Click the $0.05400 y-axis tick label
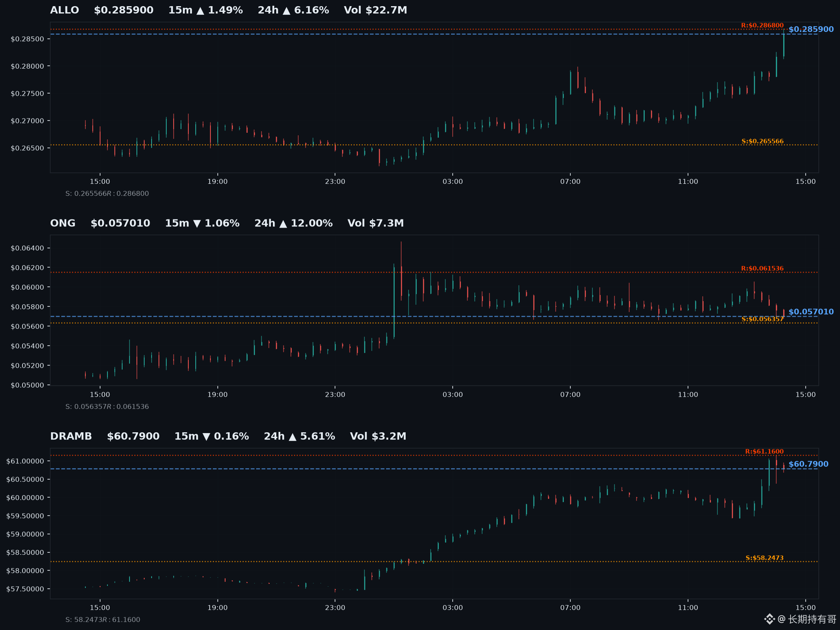Screen dimensions: 840x630 [27, 346]
